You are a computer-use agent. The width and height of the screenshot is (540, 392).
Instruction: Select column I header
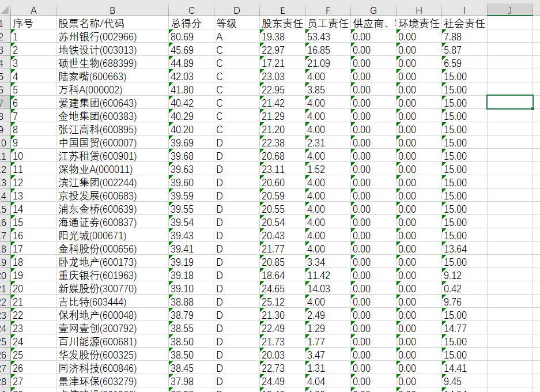click(464, 10)
